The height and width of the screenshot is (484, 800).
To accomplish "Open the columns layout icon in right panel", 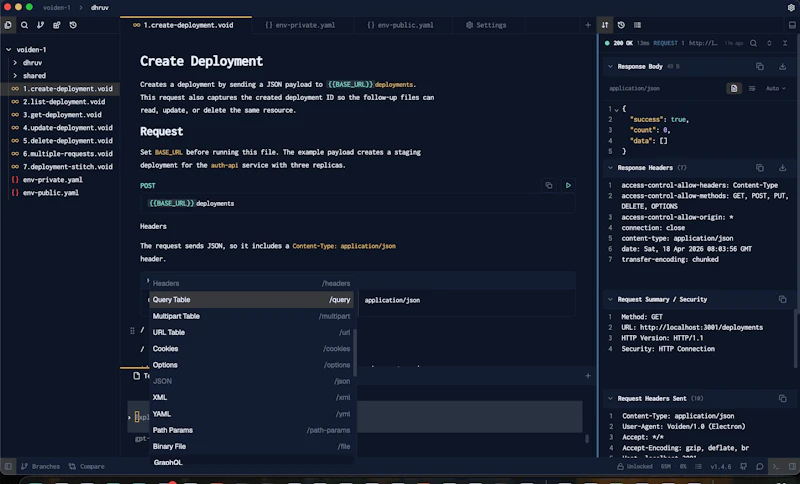I will pos(637,25).
